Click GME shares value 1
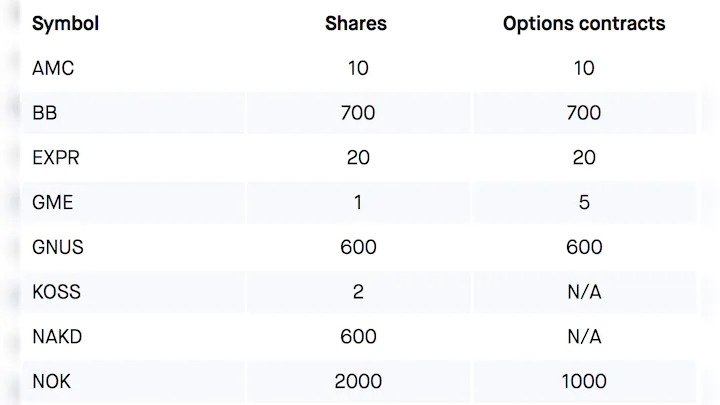Screen dimensions: 720x405 [358, 202]
